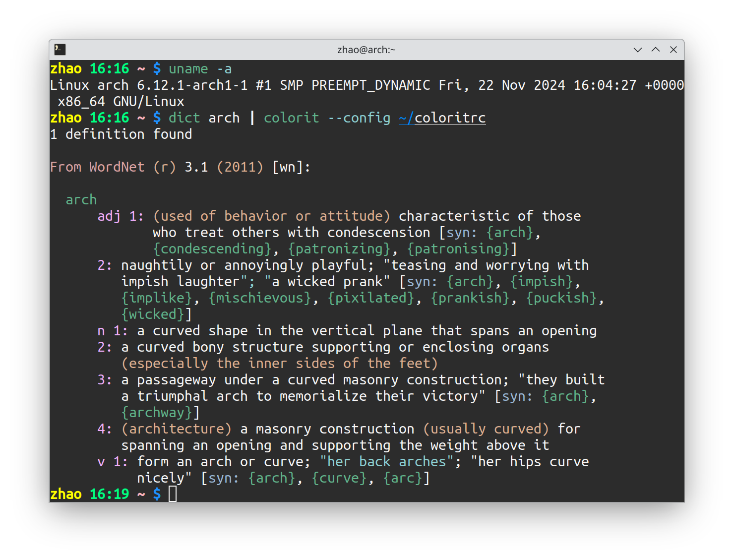Click 'From WordNet (r) 3.1 (2011) [wn]:' line
Image resolution: width=733 pixels, height=560 pixels.
(181, 167)
